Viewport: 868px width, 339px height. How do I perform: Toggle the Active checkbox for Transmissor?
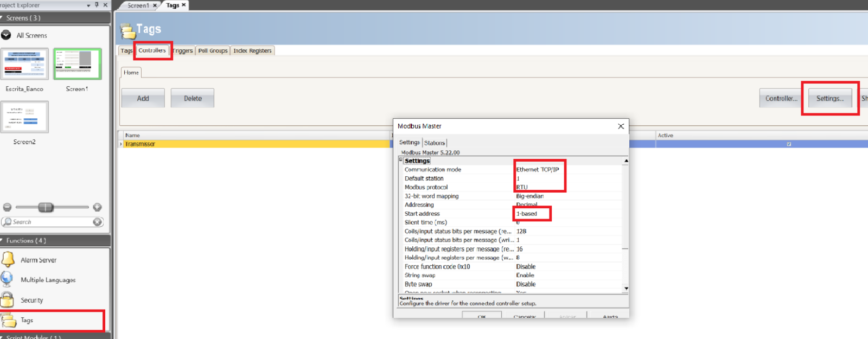(789, 144)
